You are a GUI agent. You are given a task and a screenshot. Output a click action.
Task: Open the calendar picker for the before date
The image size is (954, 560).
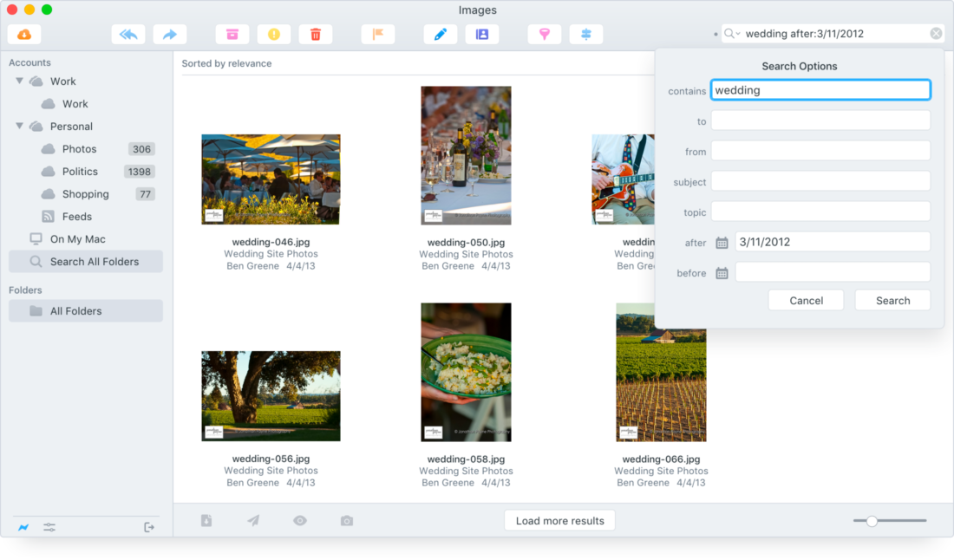pos(722,273)
